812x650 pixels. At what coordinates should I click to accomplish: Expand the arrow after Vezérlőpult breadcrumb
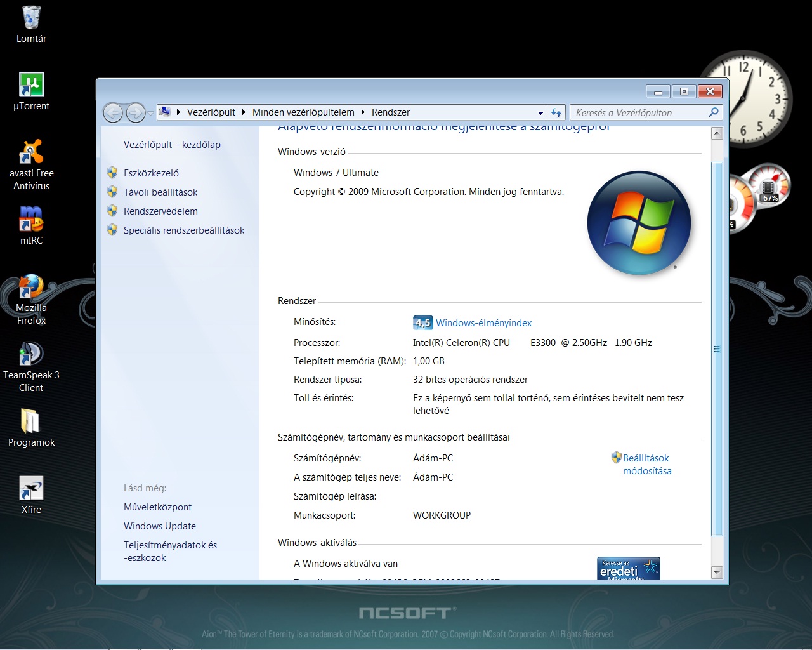click(244, 112)
